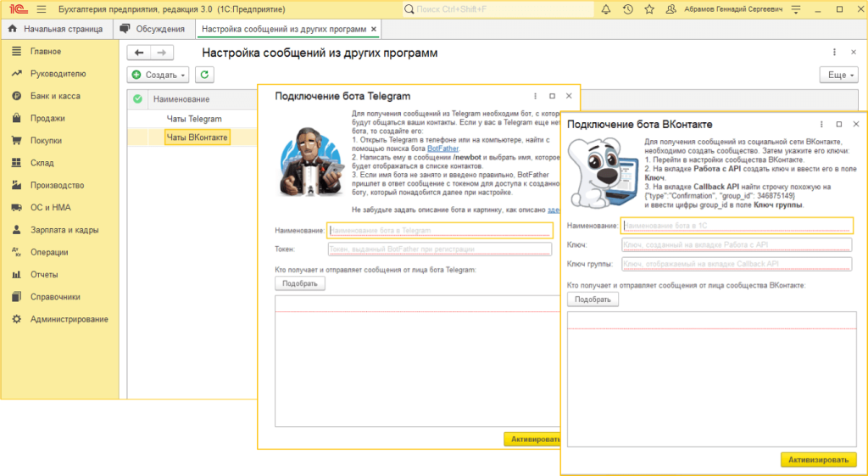The height and width of the screenshot is (476, 868).
Task: Click the Справочники books icon
Action: [17, 296]
